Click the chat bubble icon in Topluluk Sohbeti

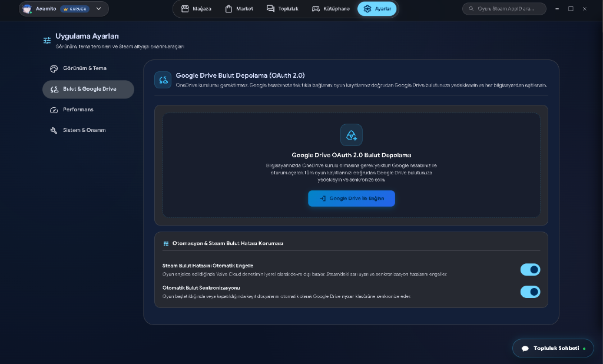(x=525, y=349)
